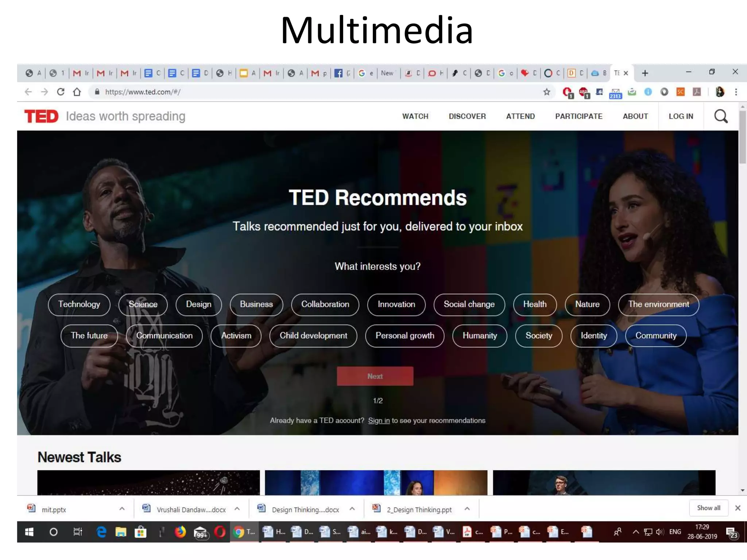Click the address bar URL field
Screen dimensions: 747x560
321,92
